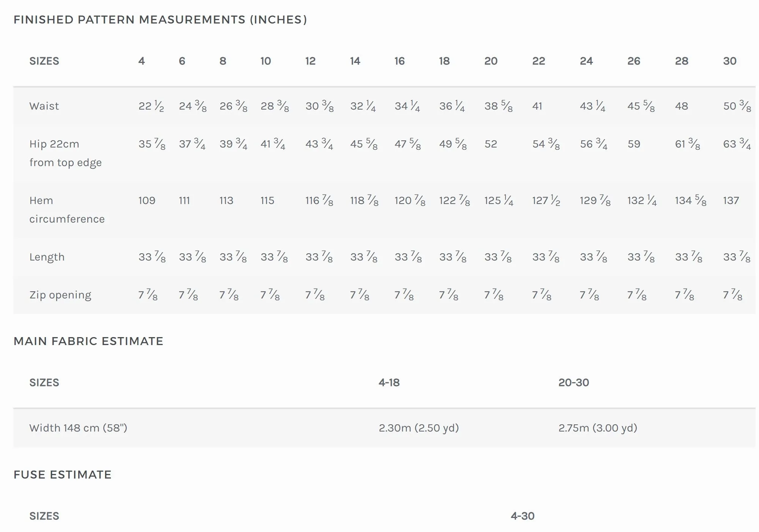Viewport: 759px width, 532px height.
Task: Select the 4-30 size range header
Action: (x=522, y=516)
